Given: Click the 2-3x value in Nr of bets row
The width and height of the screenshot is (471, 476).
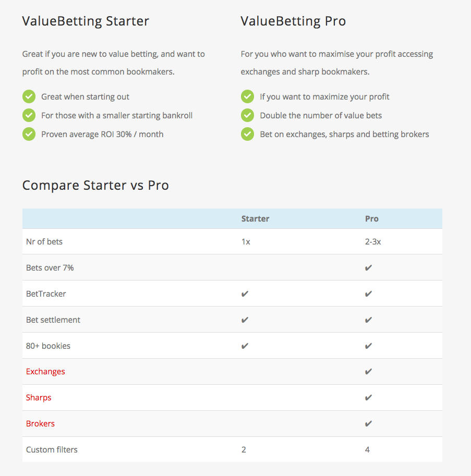Looking at the screenshot, I should pyautogui.click(x=373, y=241).
